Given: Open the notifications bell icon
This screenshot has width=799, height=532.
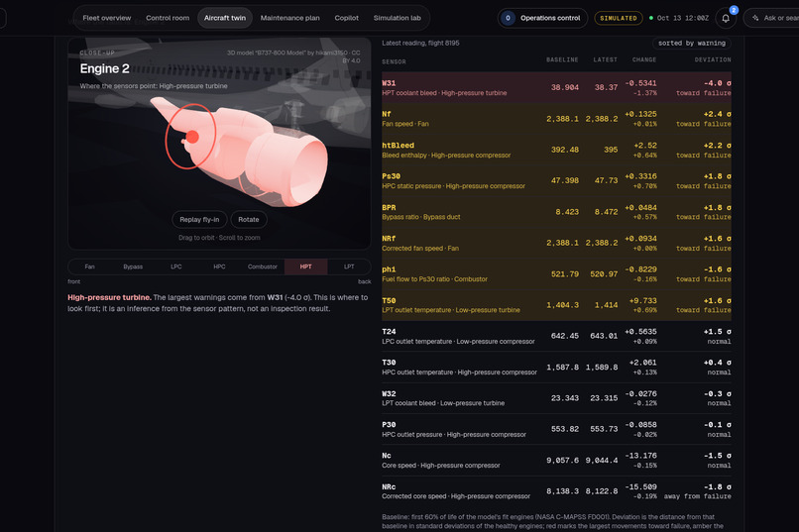Looking at the screenshot, I should point(726,18).
